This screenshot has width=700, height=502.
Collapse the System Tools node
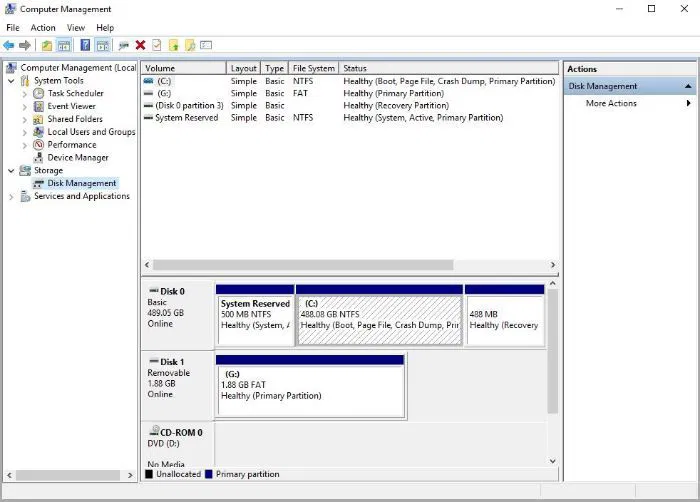pyautogui.click(x=11, y=81)
